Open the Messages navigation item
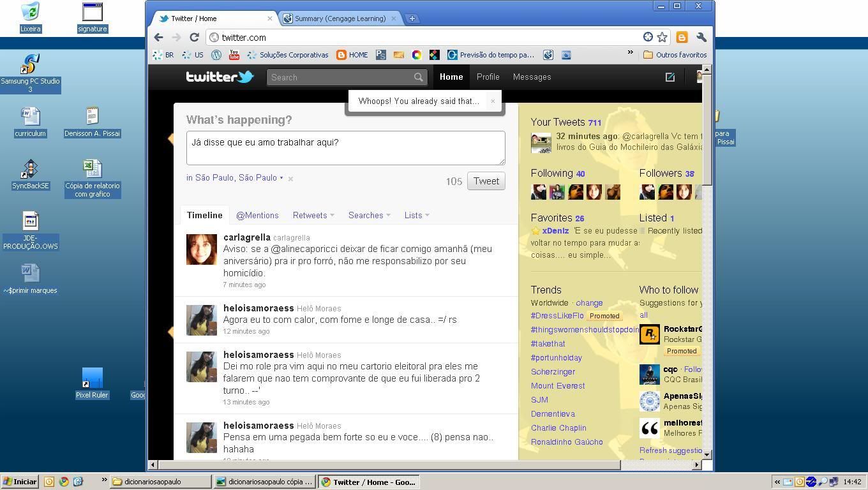This screenshot has width=868, height=490. click(x=532, y=77)
